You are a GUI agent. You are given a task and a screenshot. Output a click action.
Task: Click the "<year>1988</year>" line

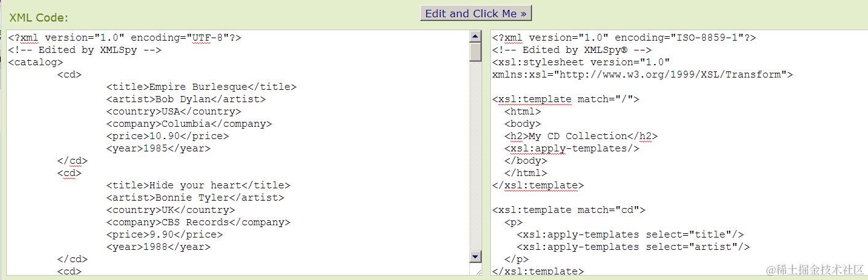tap(158, 247)
